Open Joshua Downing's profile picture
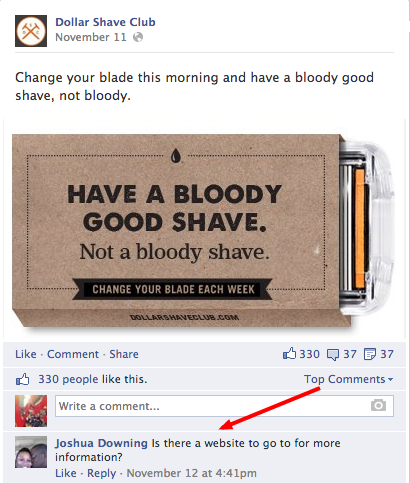The width and height of the screenshot is (410, 483). pos(31,452)
